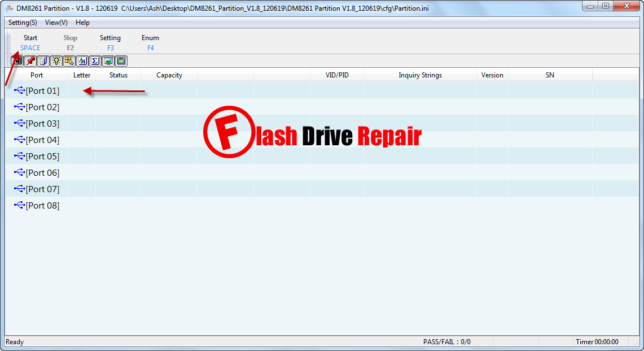Open the Help menu
Screen dimensions: 644x351
click(82, 23)
